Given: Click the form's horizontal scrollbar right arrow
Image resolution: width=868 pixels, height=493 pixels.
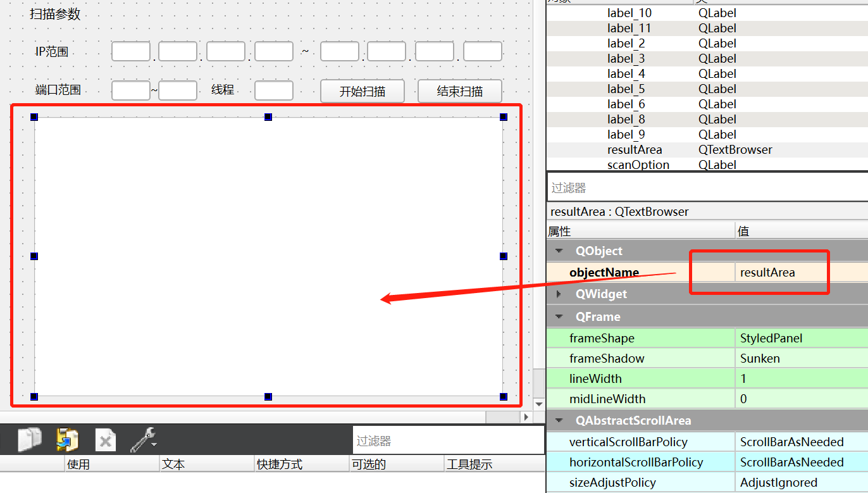Looking at the screenshot, I should pyautogui.click(x=526, y=417).
